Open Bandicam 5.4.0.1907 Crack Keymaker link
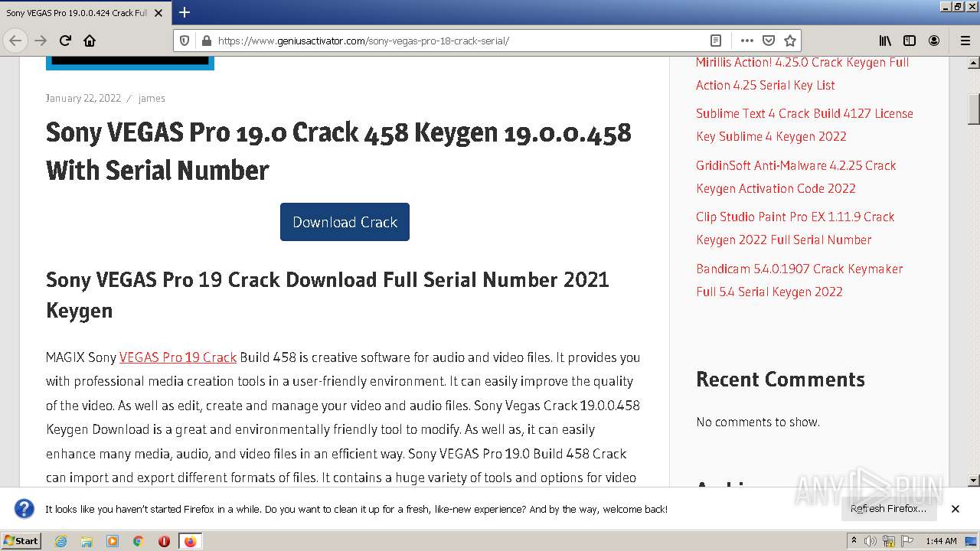This screenshot has height=551, width=980. point(799,280)
